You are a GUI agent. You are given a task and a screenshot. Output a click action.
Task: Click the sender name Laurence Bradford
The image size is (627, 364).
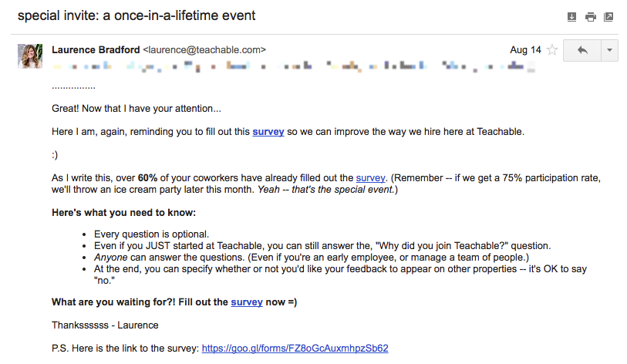pos(96,50)
